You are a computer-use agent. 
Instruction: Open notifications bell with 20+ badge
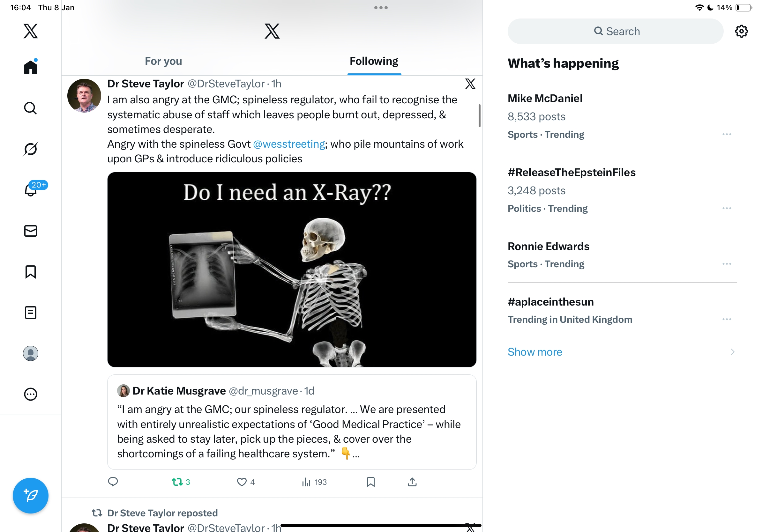(31, 189)
